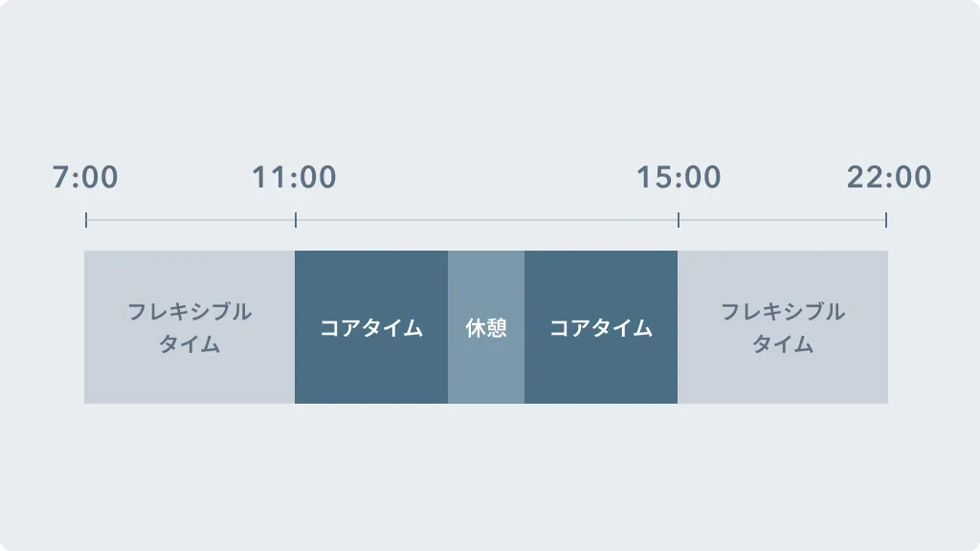Click the 休憩 break block
The width and height of the screenshot is (980, 551).
pyautogui.click(x=486, y=327)
